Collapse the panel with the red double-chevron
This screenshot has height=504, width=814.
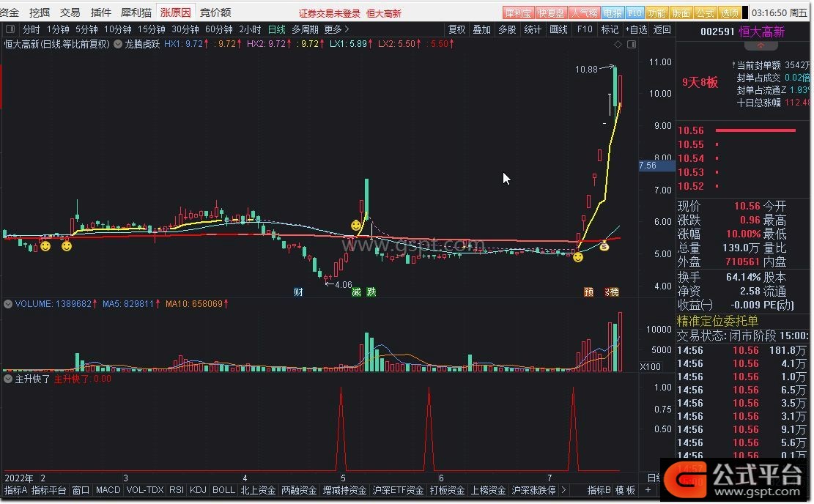coord(761,46)
